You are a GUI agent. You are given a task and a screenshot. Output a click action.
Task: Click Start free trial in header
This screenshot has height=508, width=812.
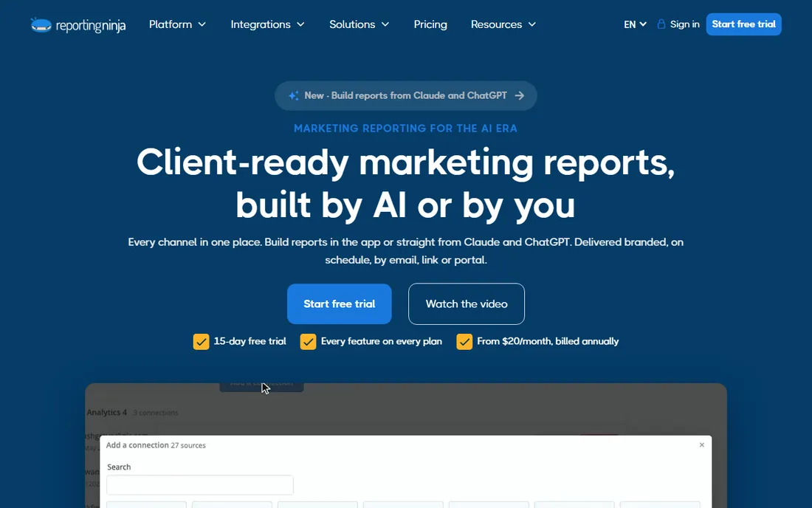[743, 24]
